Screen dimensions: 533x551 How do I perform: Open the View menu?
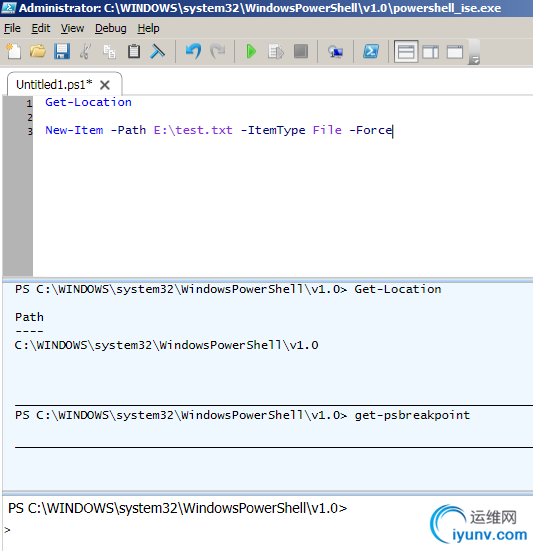tap(72, 28)
